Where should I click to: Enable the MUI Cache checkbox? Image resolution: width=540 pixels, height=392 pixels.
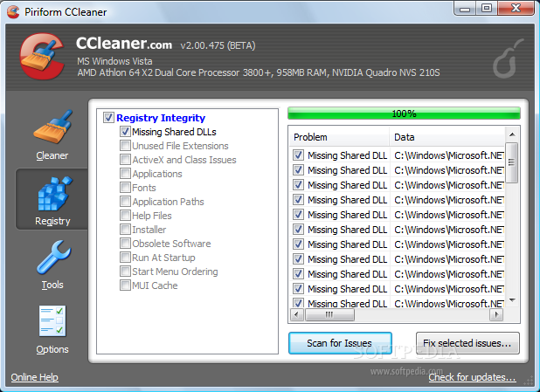125,285
